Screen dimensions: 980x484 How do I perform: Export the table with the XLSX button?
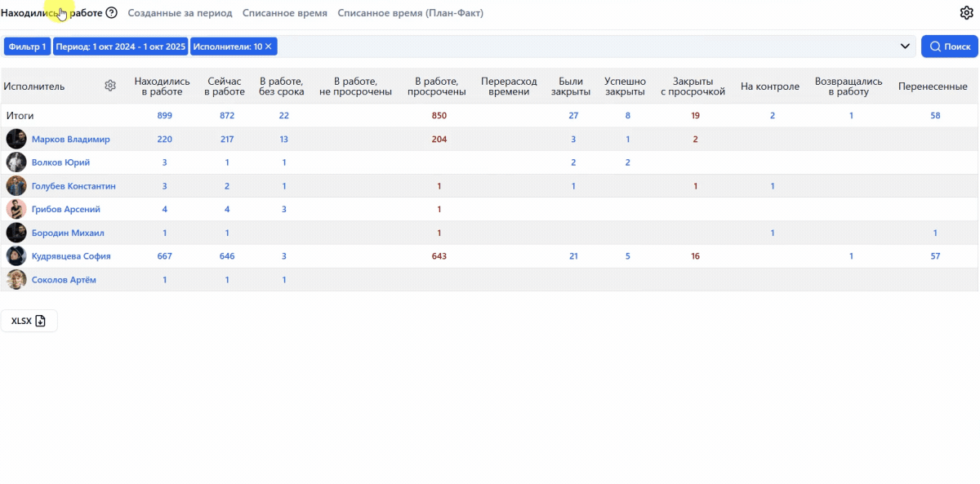tap(29, 321)
